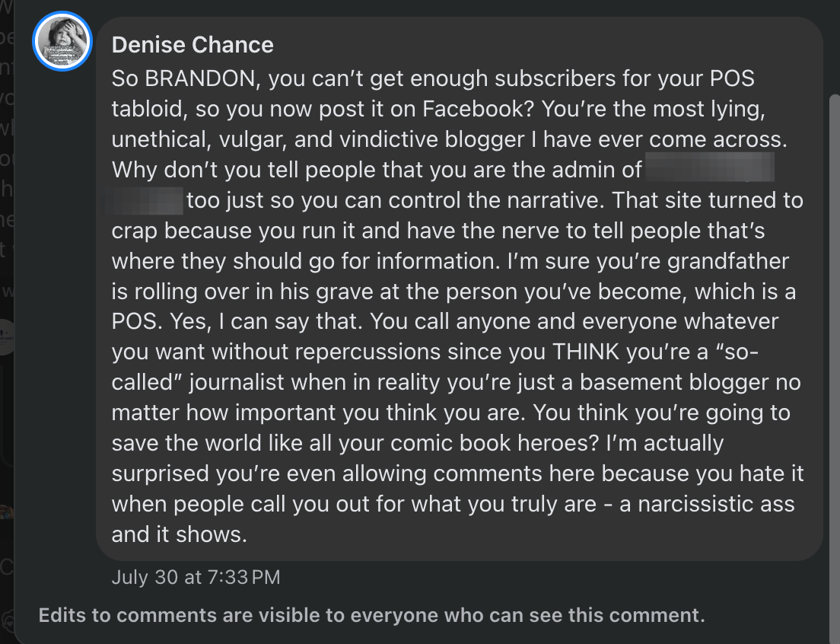Click the word THINK in the comment
Image resolution: width=840 pixels, height=644 pixels.
coord(586,352)
